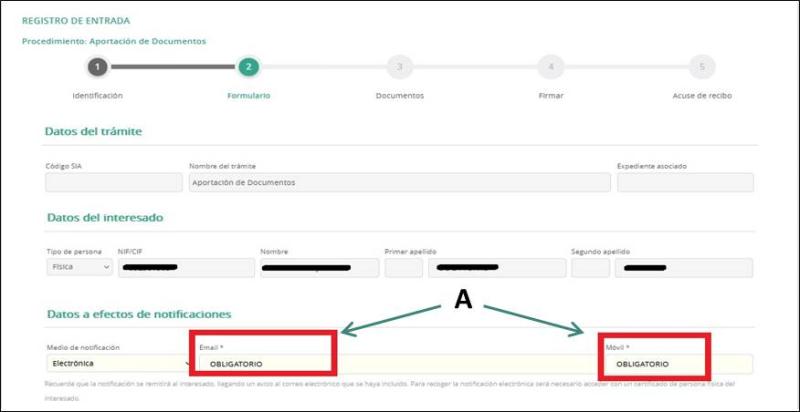
Task: Focus the interesado 'Nombre' field
Action: [318, 268]
